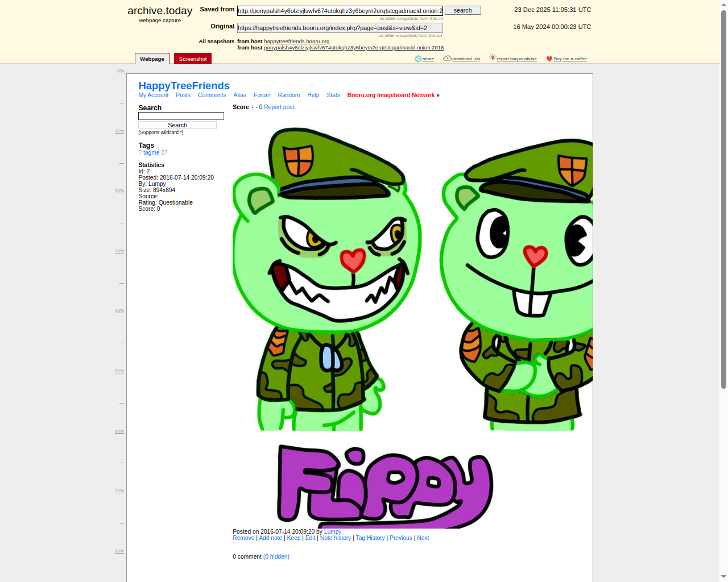Open the happytreefriends.booru.org host snapshots link
728x582 pixels.
coord(297,41)
